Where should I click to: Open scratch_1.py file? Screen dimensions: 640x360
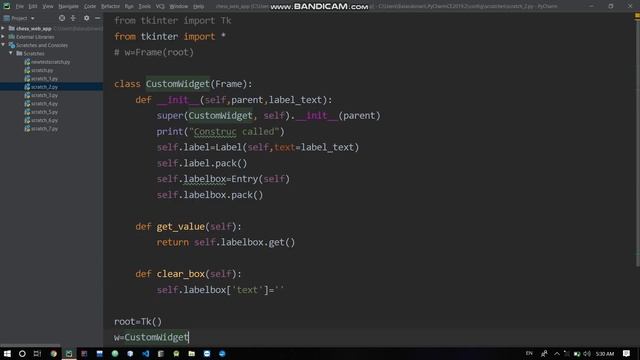[x=44, y=78]
